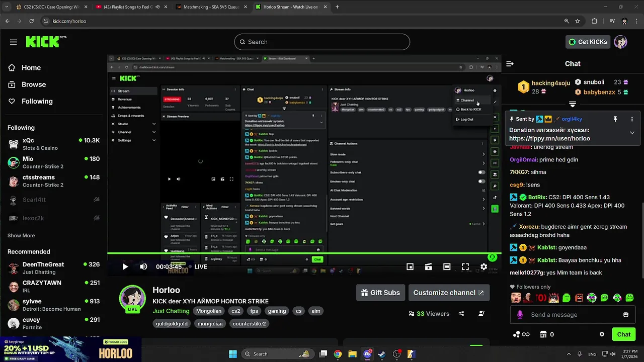Screen dimensions: 644x362
Task: Click Customize channel button
Action: coord(448,293)
